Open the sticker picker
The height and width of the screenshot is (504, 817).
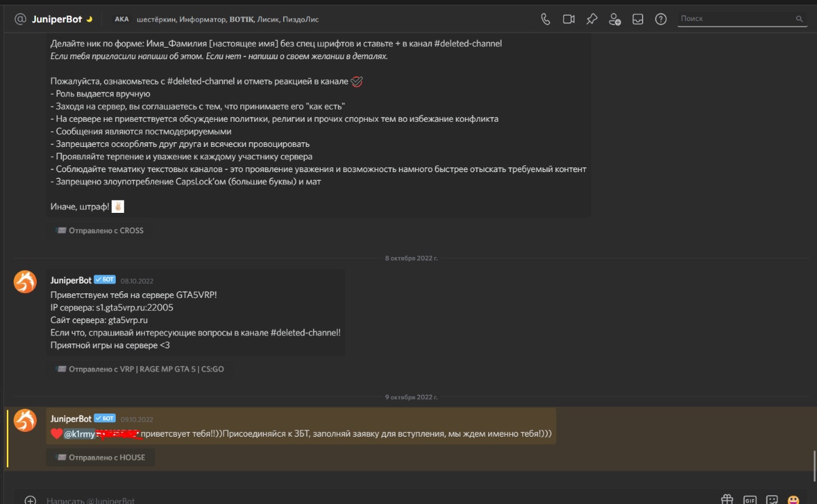(x=771, y=500)
